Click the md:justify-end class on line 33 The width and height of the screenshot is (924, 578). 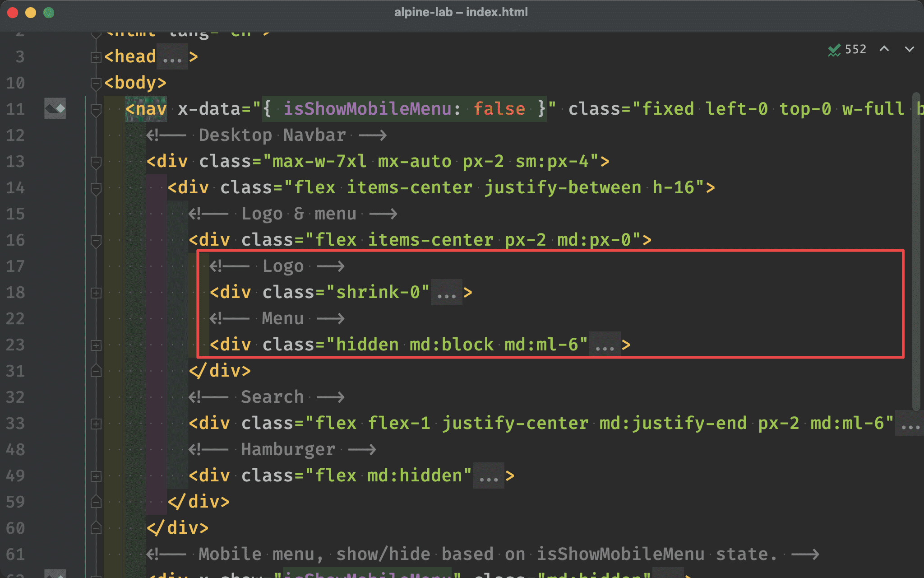click(x=673, y=423)
